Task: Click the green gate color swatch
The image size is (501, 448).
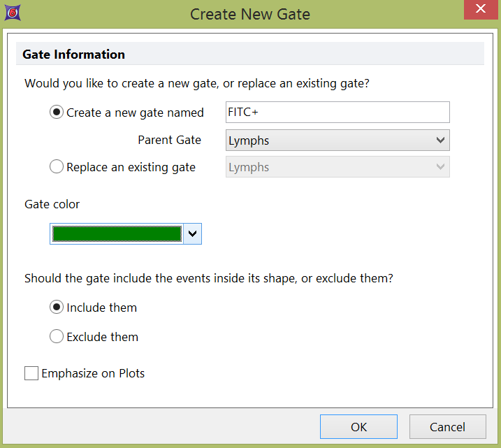Action: point(116,233)
